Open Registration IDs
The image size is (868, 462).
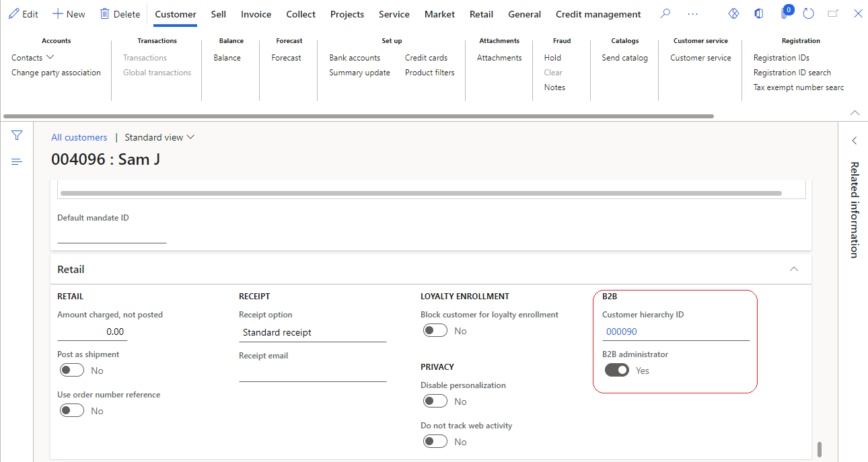coord(781,58)
